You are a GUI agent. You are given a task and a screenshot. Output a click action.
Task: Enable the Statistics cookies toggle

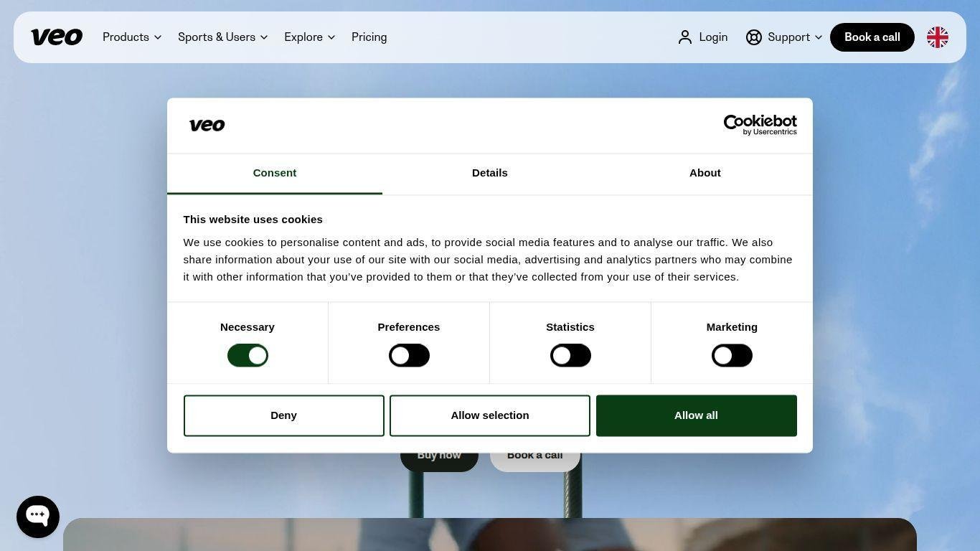570,355
